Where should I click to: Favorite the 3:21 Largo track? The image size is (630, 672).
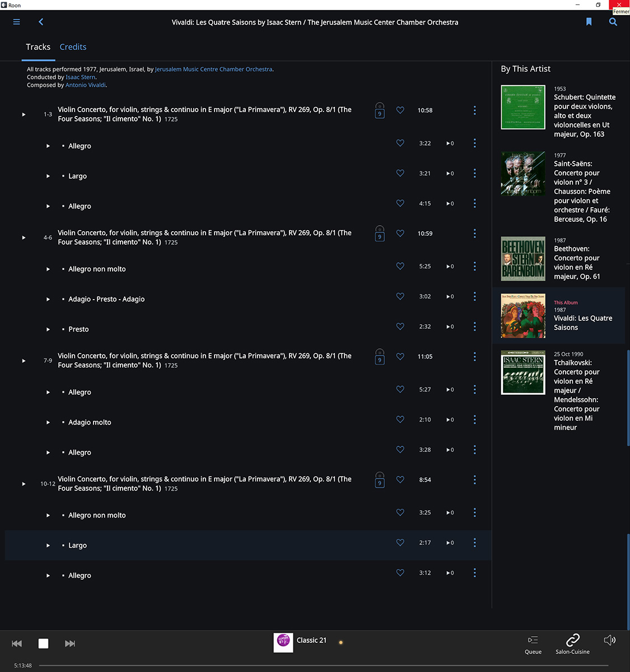(400, 174)
